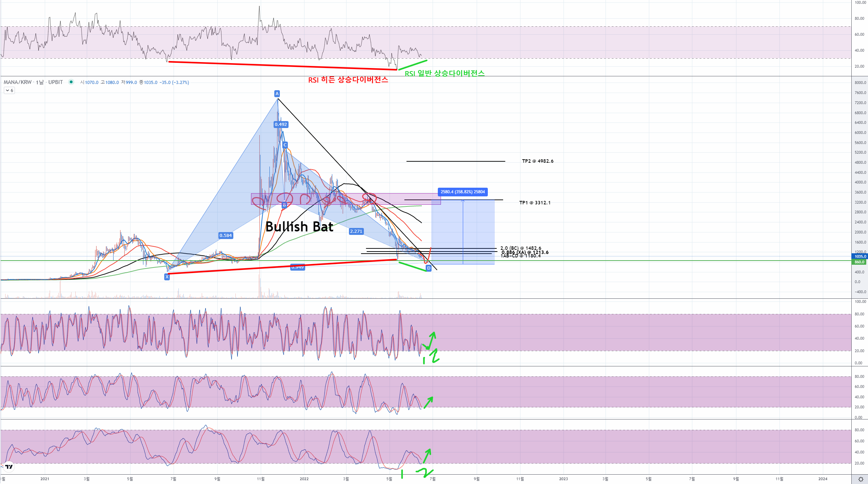Viewport: 868px width, 484px height.
Task: Select harmonic pattern point B marker
Action: click(284, 205)
